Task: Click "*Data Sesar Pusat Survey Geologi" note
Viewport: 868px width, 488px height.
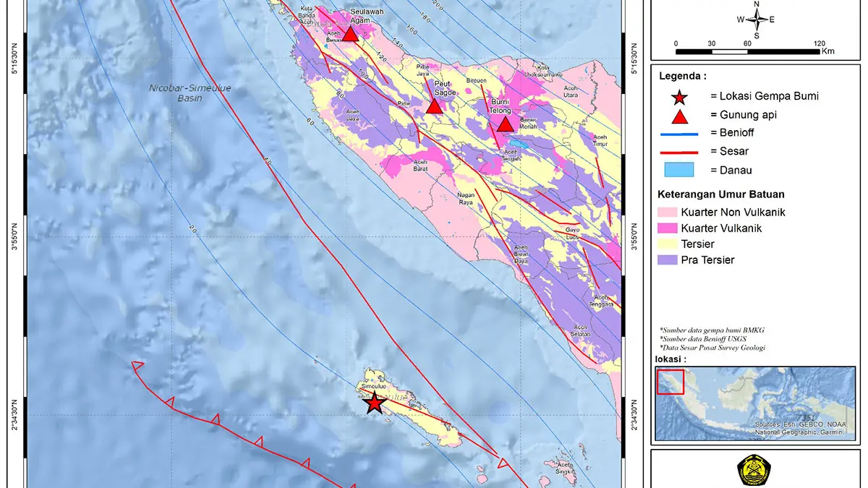Action: click(x=712, y=348)
